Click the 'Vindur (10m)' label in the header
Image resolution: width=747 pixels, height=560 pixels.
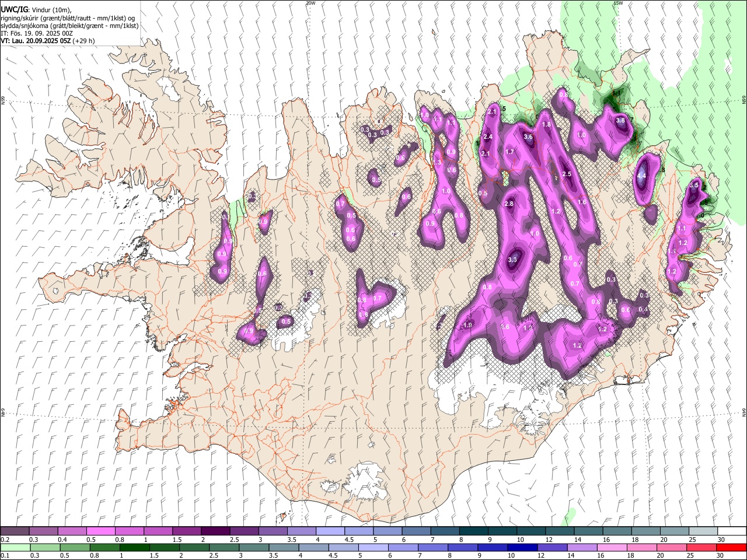coord(50,10)
